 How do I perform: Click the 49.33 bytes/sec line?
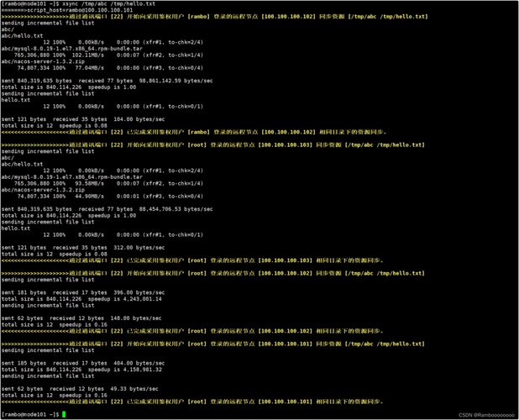coord(80,388)
